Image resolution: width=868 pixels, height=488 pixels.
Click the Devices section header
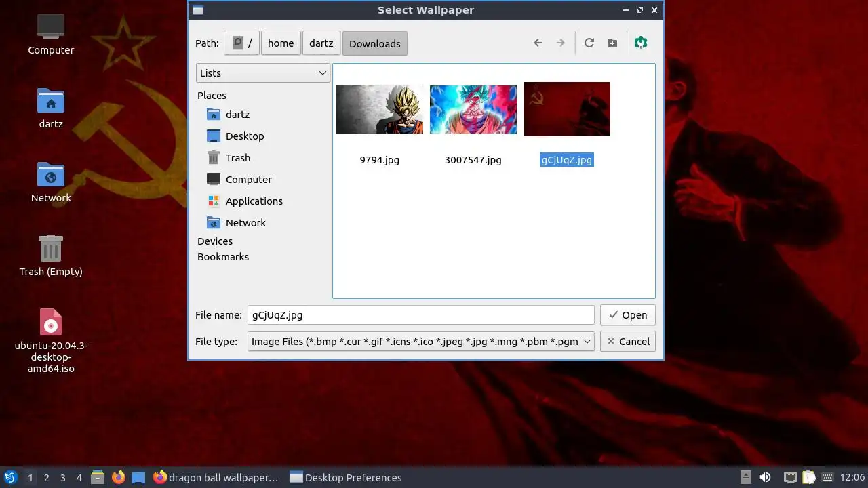click(x=215, y=241)
